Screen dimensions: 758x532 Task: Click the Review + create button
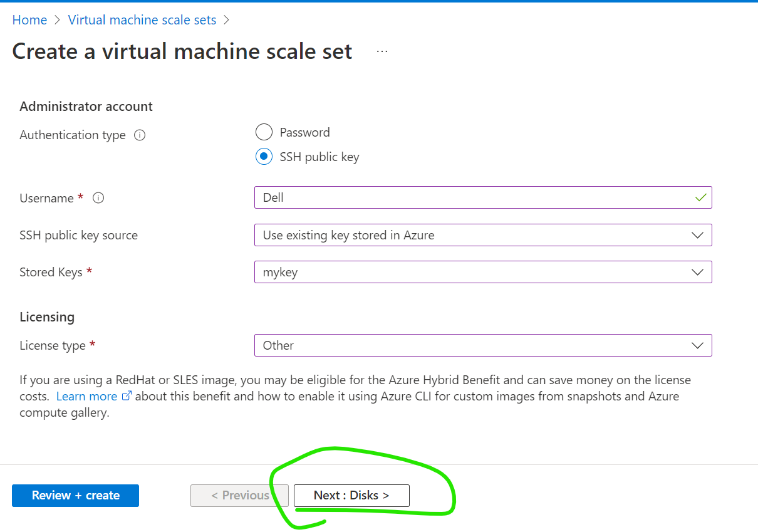[75, 495]
